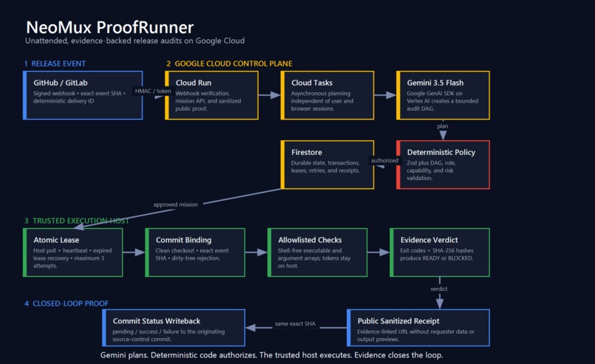Screen dimensions: 595x364
Task: Click the 'same exact SHA' connector label
Action: [295, 324]
